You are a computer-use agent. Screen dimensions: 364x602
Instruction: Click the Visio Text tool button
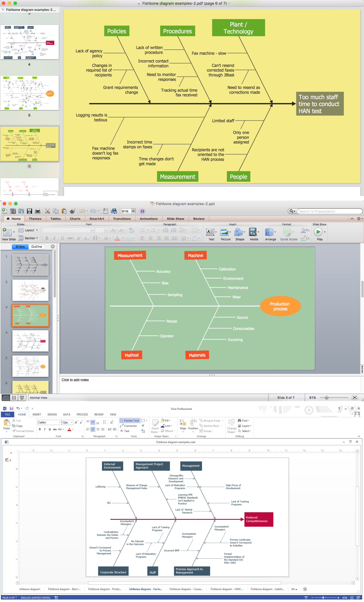click(125, 431)
